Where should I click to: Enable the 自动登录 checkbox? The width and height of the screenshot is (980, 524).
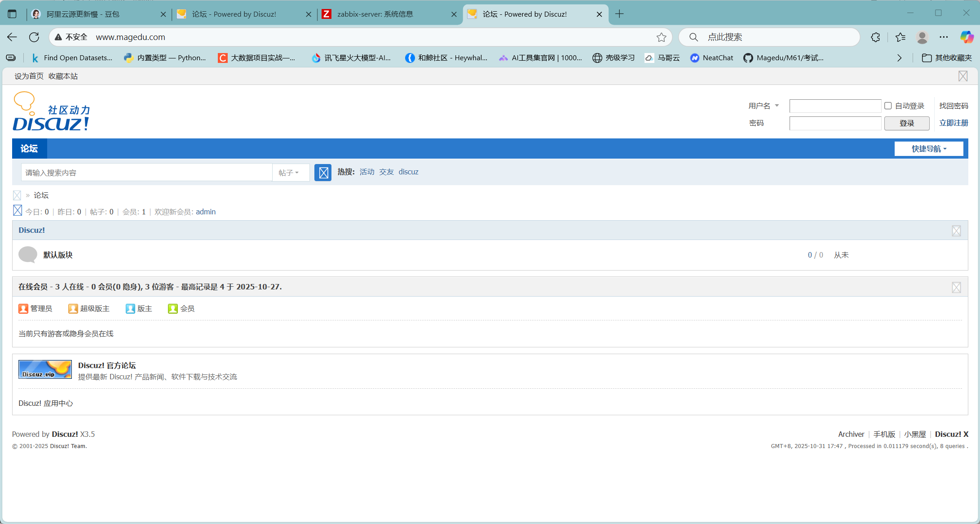tap(888, 106)
